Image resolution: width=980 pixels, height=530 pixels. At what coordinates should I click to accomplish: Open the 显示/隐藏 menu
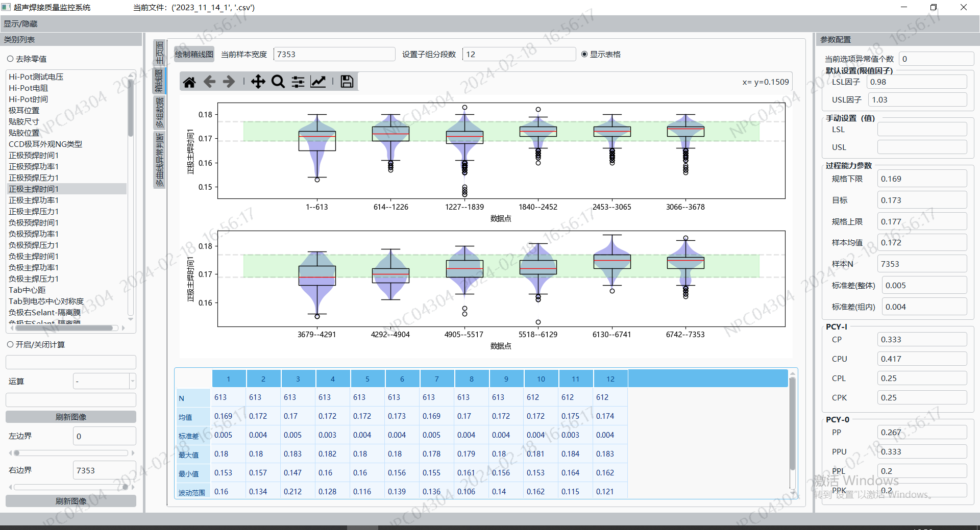click(x=20, y=24)
